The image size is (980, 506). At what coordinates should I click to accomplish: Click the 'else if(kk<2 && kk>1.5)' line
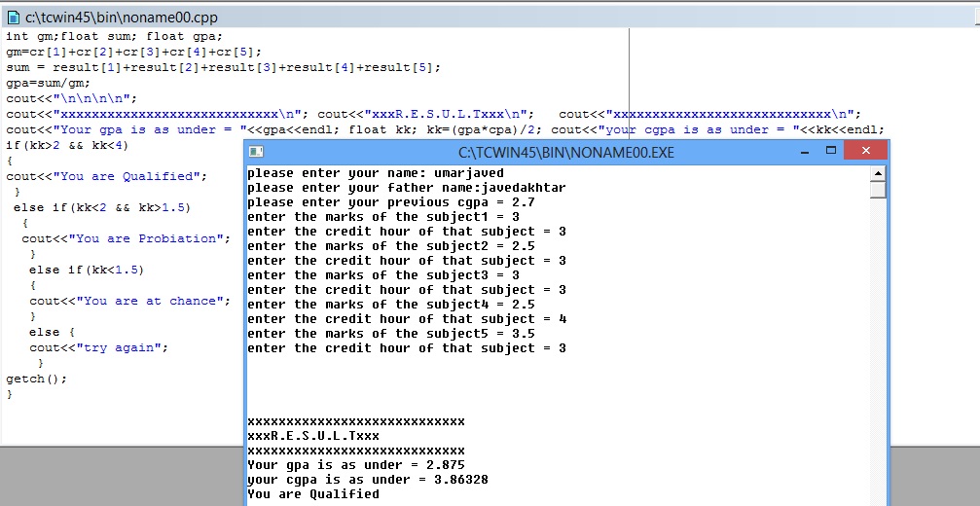[x=102, y=207]
